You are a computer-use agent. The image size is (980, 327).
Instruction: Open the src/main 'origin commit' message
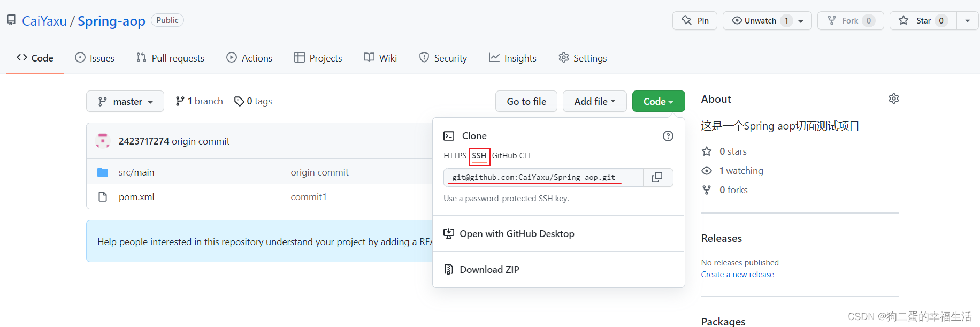(x=319, y=172)
